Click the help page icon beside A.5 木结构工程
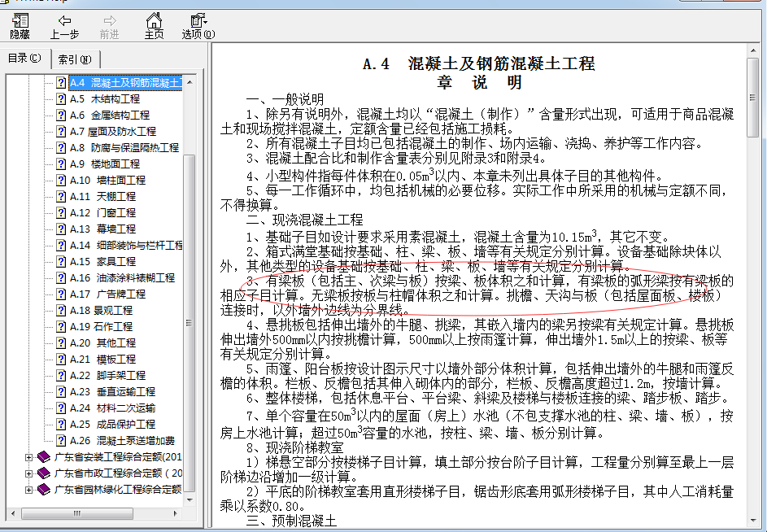The height and width of the screenshot is (532, 767). coord(61,99)
